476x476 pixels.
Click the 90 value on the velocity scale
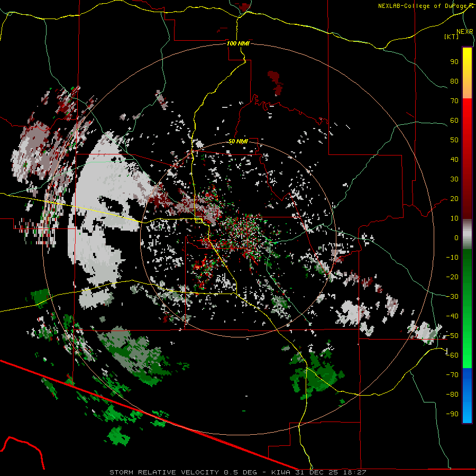(x=454, y=62)
